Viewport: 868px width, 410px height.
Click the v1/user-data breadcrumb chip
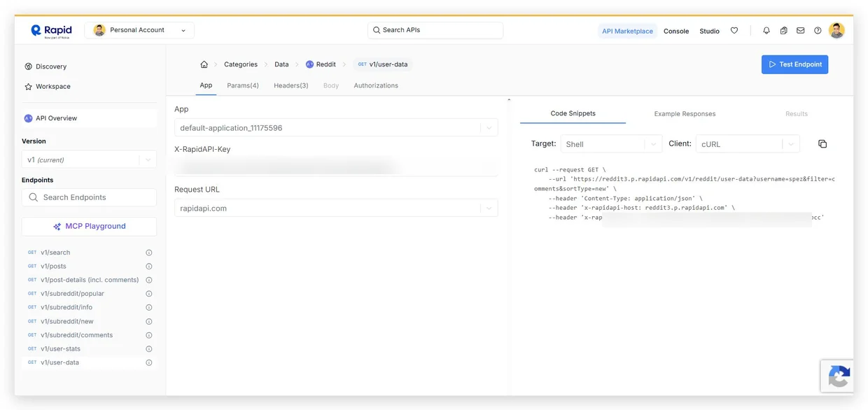[x=382, y=64]
